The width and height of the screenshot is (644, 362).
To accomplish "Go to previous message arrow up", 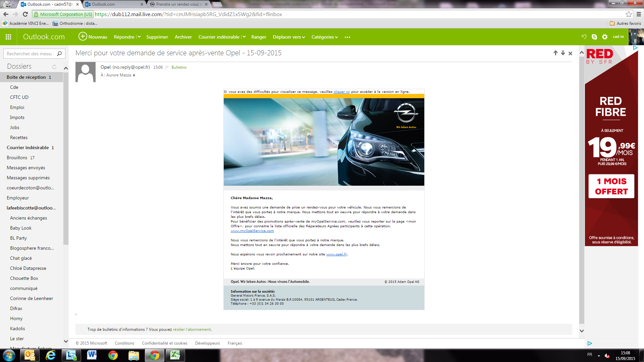I will (x=555, y=53).
